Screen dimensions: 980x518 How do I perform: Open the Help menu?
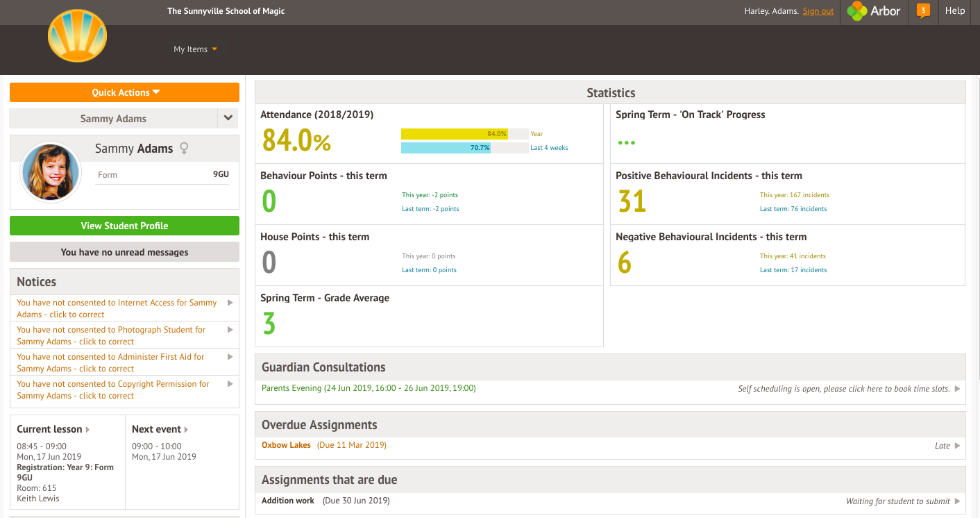(x=955, y=11)
